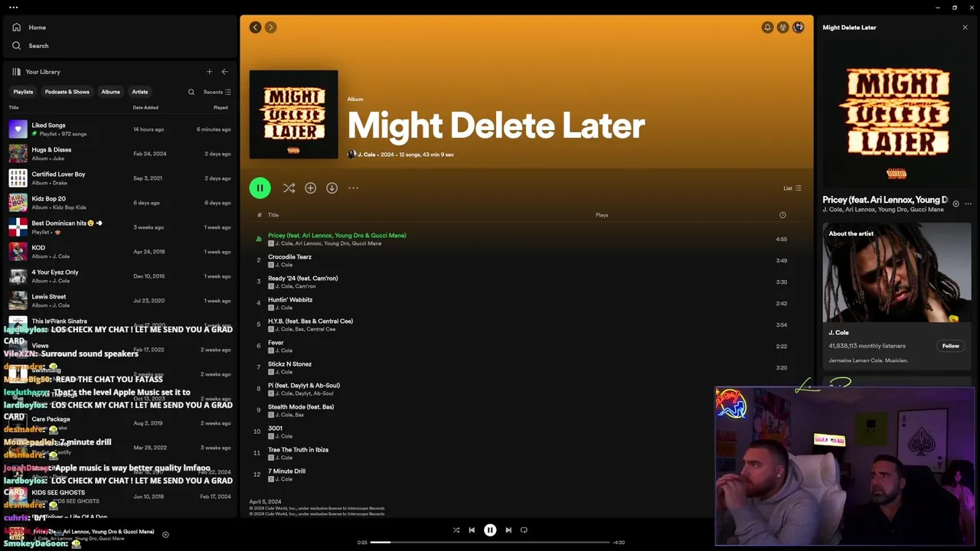Screen dimensions: 980x551
Task: Open more options for the album
Action: coord(353,187)
